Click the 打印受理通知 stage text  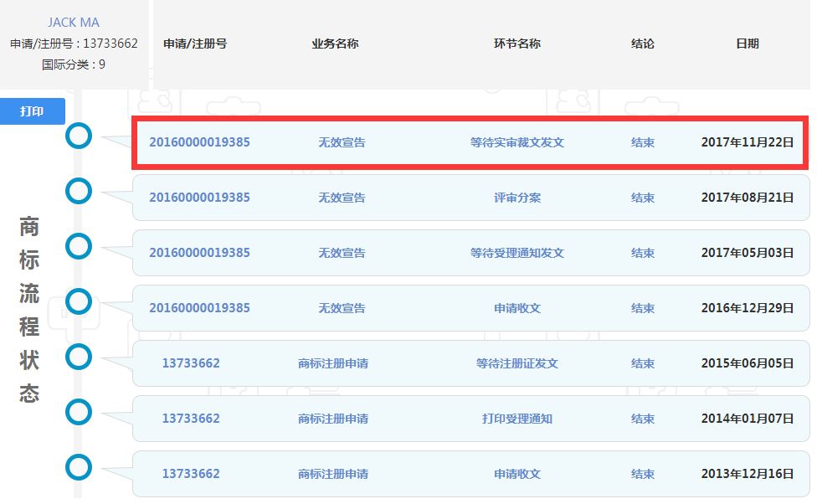coord(516,419)
